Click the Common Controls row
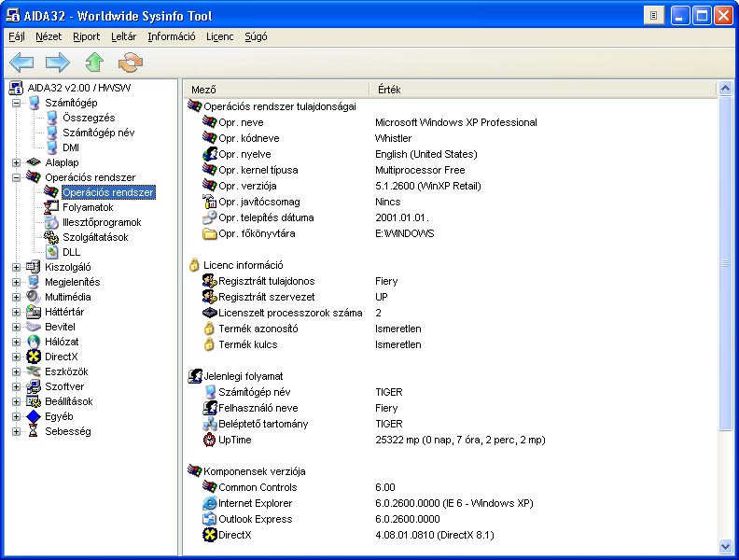The width and height of the screenshot is (739, 560). click(x=450, y=487)
